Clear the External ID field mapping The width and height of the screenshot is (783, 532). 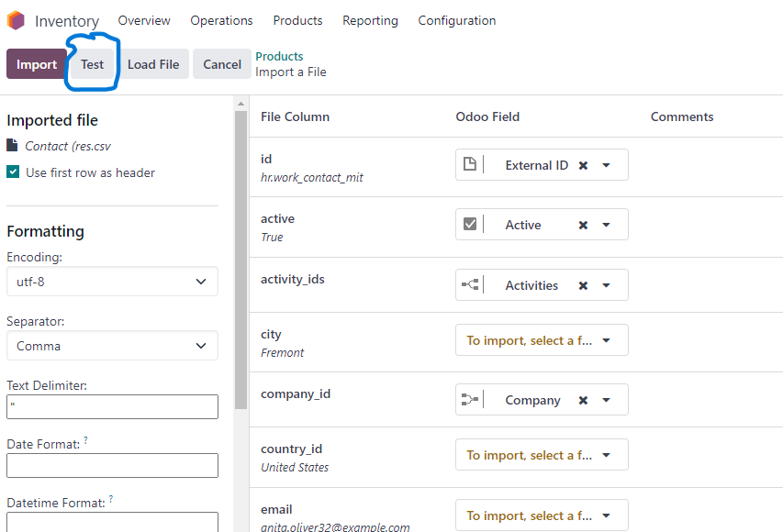tap(583, 165)
